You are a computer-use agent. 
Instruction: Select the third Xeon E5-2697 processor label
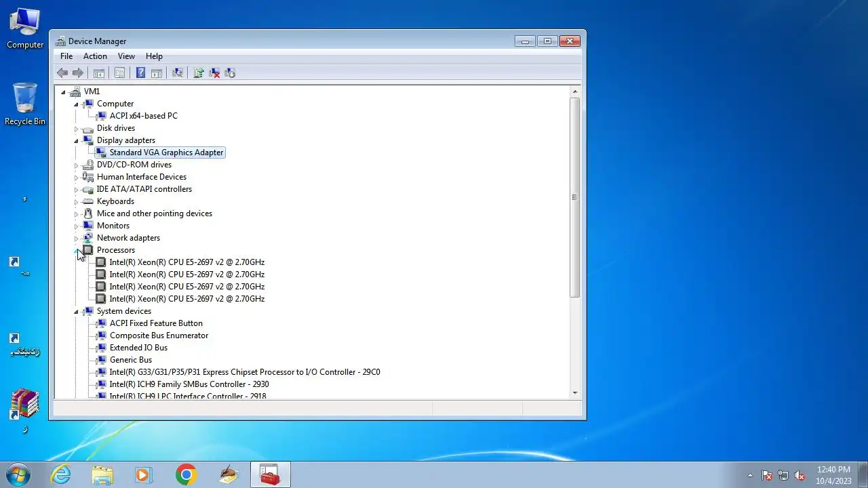click(x=187, y=287)
